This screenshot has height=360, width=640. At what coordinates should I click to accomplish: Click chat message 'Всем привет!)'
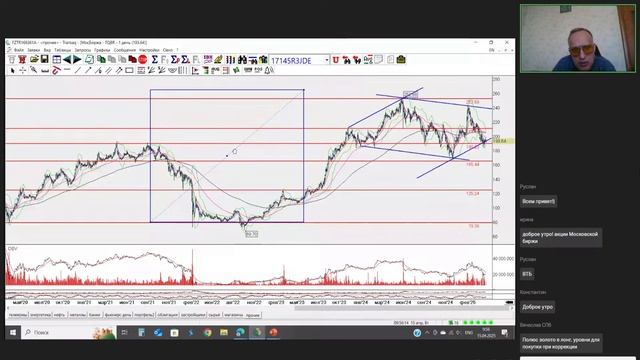[538, 202]
